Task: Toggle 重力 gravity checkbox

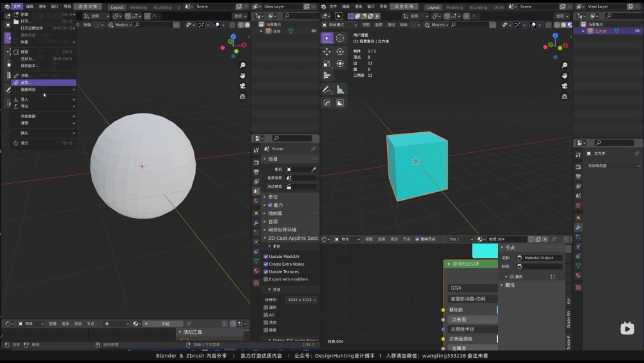Action: coord(270,205)
